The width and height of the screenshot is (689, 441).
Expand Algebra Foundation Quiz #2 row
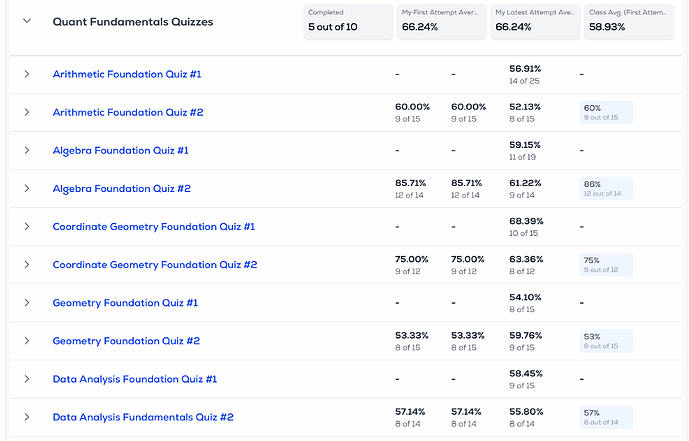(x=27, y=189)
